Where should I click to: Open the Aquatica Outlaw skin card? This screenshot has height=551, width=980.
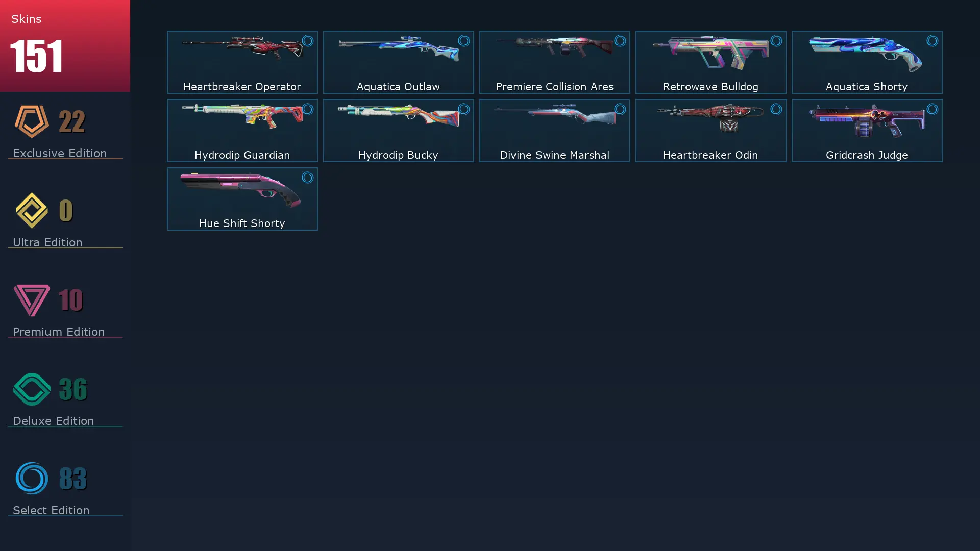(x=398, y=62)
